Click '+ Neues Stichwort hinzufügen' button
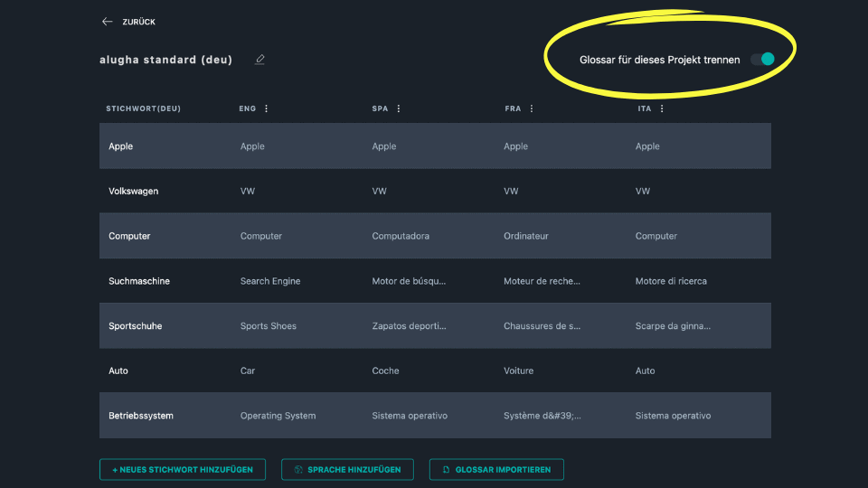The image size is (868, 488). click(183, 469)
